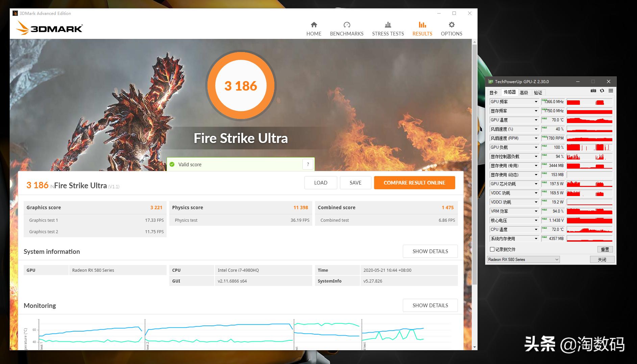Select the RESULTS tab
This screenshot has height=364, width=637.
[422, 29]
